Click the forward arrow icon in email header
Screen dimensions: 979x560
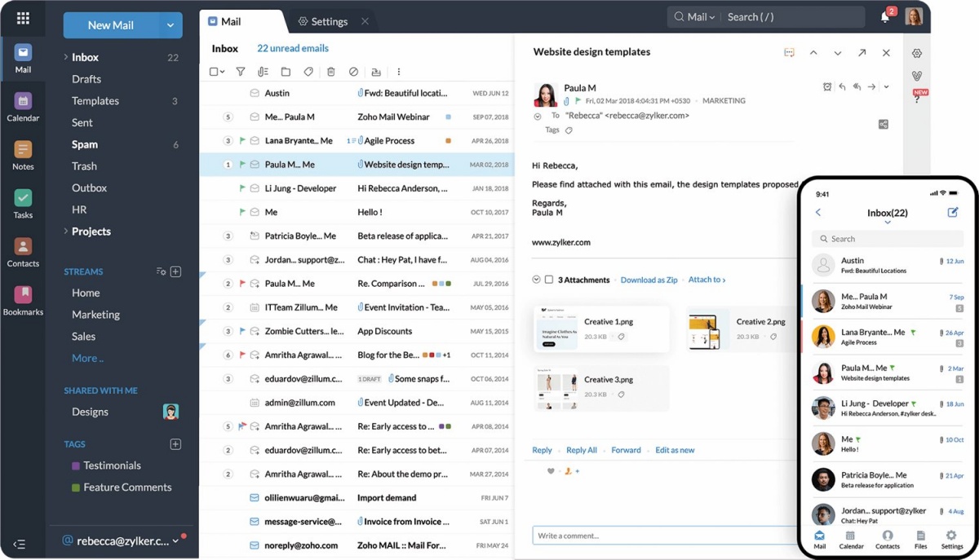point(871,87)
